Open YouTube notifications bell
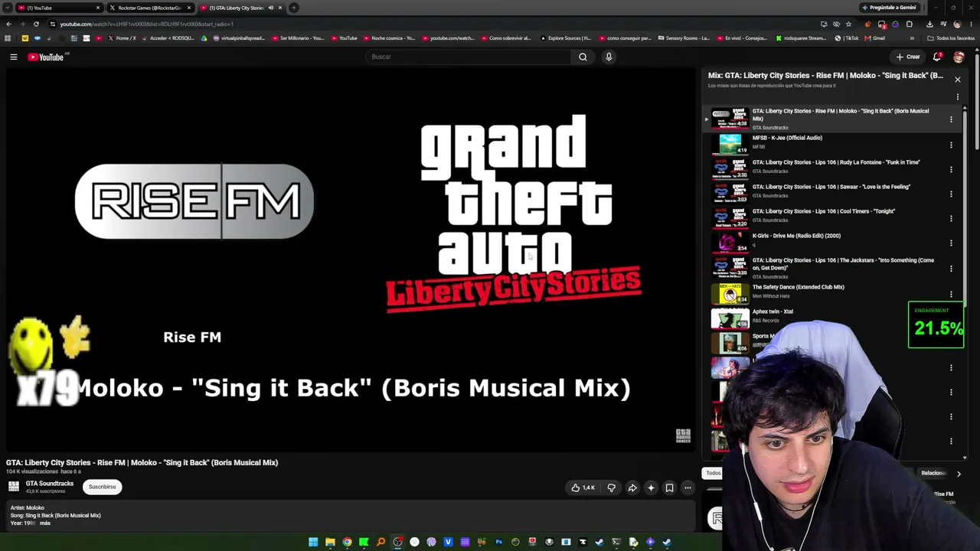 937,57
